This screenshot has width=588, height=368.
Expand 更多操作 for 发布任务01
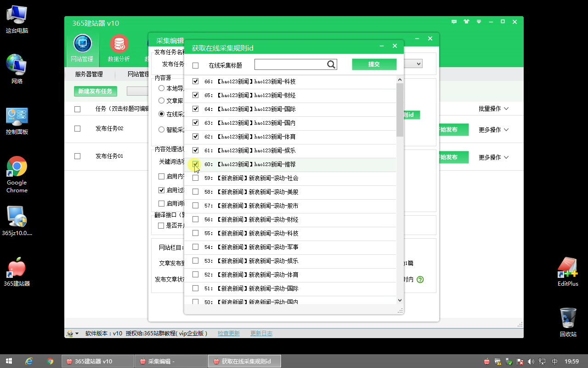[x=494, y=157]
